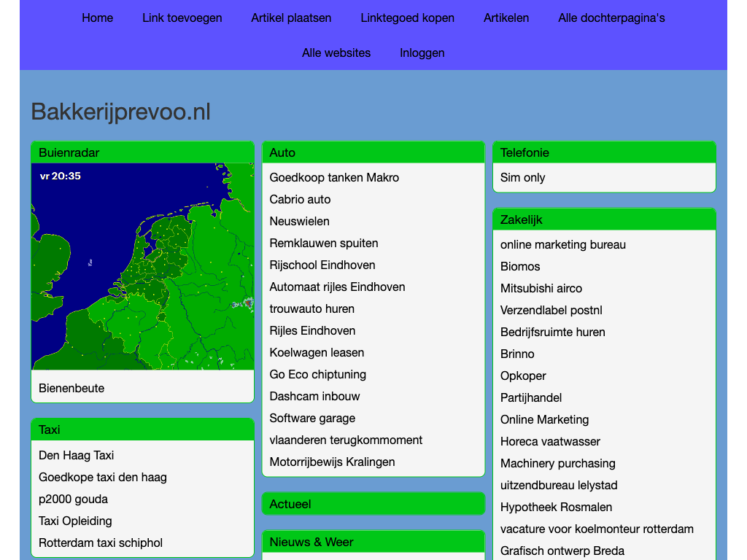Open the Sim only link
Viewport: 747px width, 560px height.
522,177
